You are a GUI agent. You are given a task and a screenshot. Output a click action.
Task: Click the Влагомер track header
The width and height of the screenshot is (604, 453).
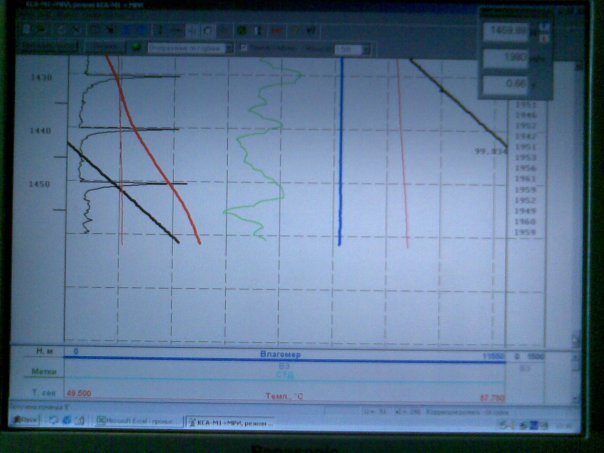tap(282, 353)
